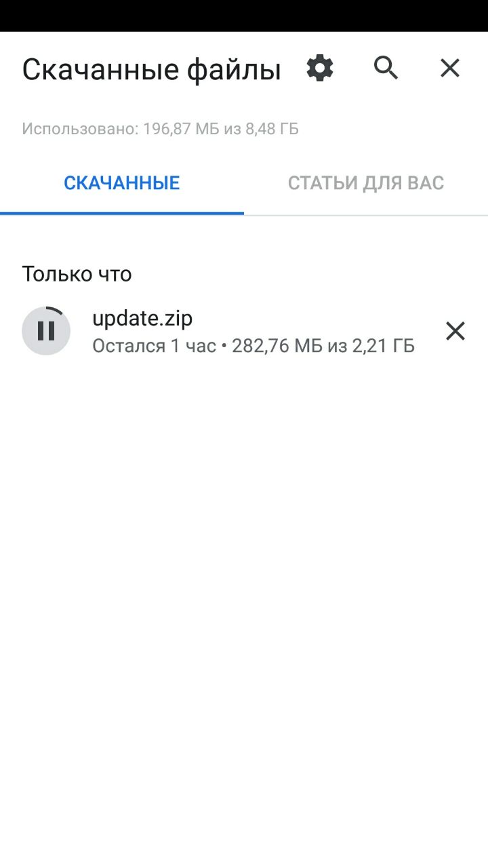Tap the black status bar at top

pyautogui.click(x=244, y=16)
